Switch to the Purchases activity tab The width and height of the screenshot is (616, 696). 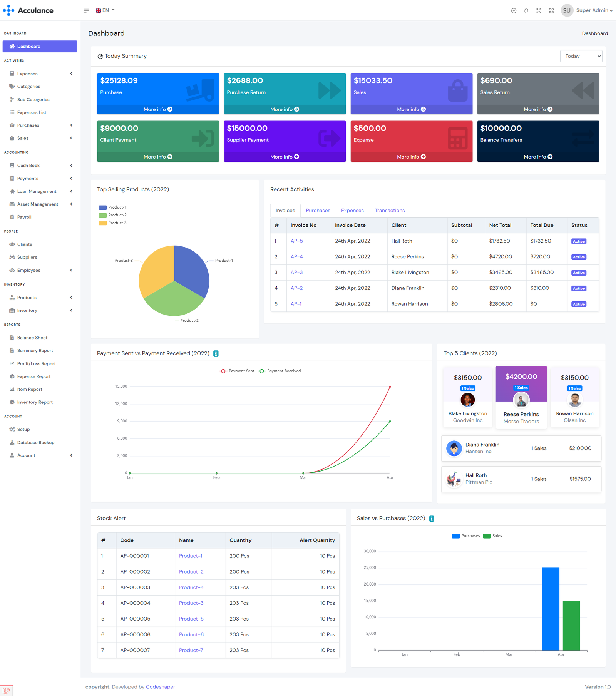318,211
